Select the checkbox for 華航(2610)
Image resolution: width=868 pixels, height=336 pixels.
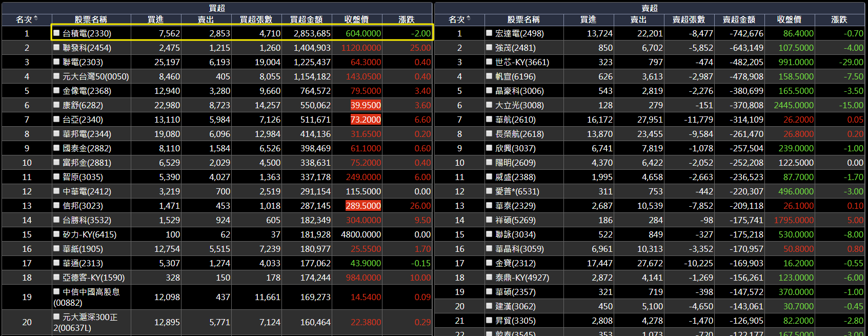coord(489,119)
